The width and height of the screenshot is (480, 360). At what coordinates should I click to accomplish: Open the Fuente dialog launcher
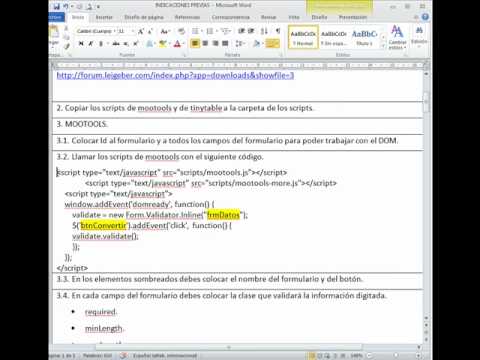(x=184, y=55)
